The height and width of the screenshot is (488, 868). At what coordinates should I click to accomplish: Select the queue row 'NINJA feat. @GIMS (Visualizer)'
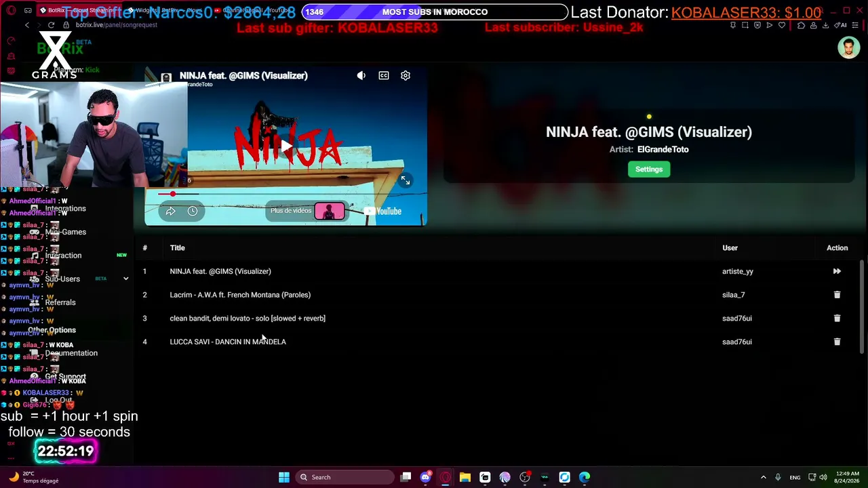click(220, 271)
